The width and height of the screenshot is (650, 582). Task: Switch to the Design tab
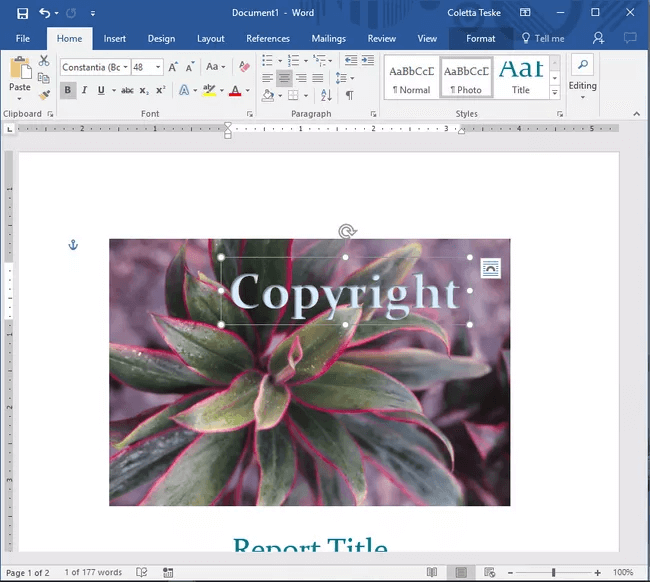click(161, 39)
